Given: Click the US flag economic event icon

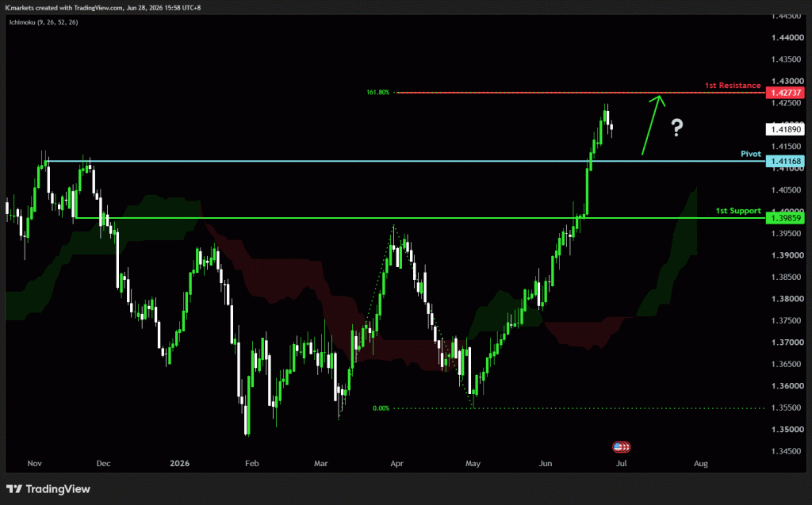Looking at the screenshot, I should [x=621, y=446].
